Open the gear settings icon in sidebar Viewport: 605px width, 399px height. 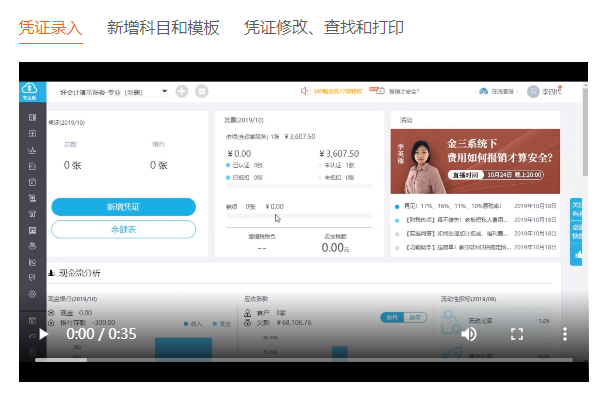32,294
